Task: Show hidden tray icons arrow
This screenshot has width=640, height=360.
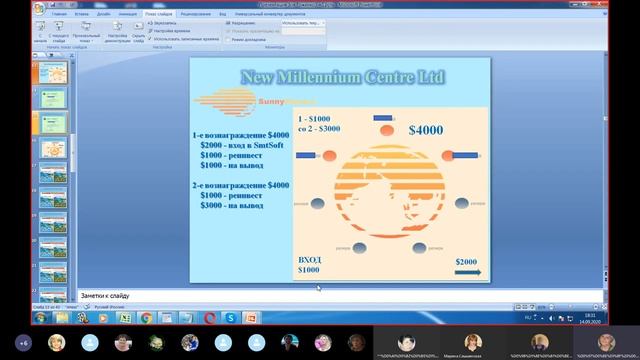Action: click(x=542, y=318)
